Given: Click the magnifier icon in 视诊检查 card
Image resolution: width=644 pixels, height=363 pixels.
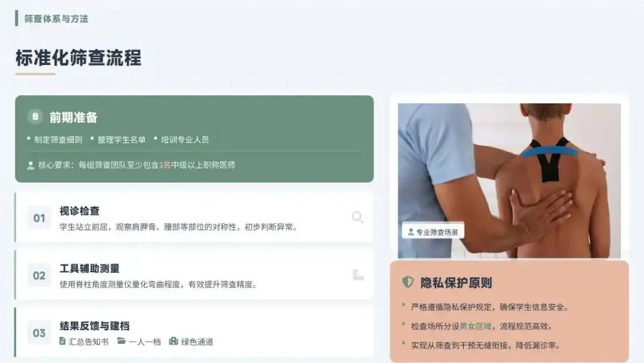Looking at the screenshot, I should click(x=358, y=217).
